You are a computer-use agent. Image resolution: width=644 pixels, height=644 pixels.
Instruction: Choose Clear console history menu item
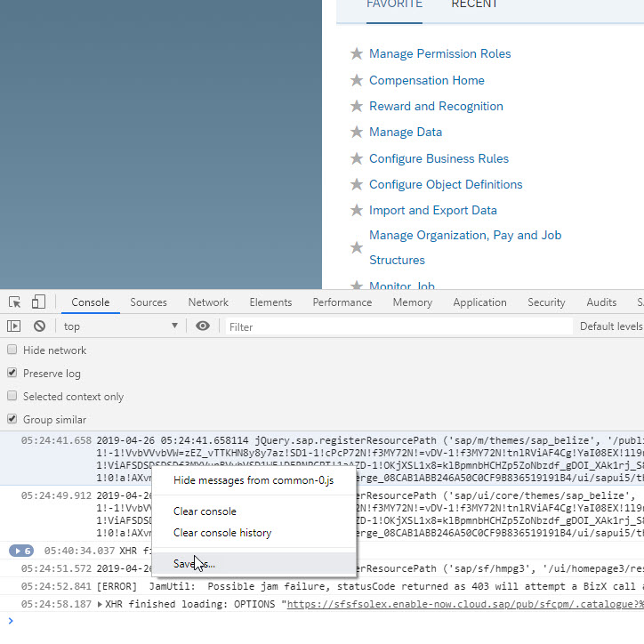[254, 533]
